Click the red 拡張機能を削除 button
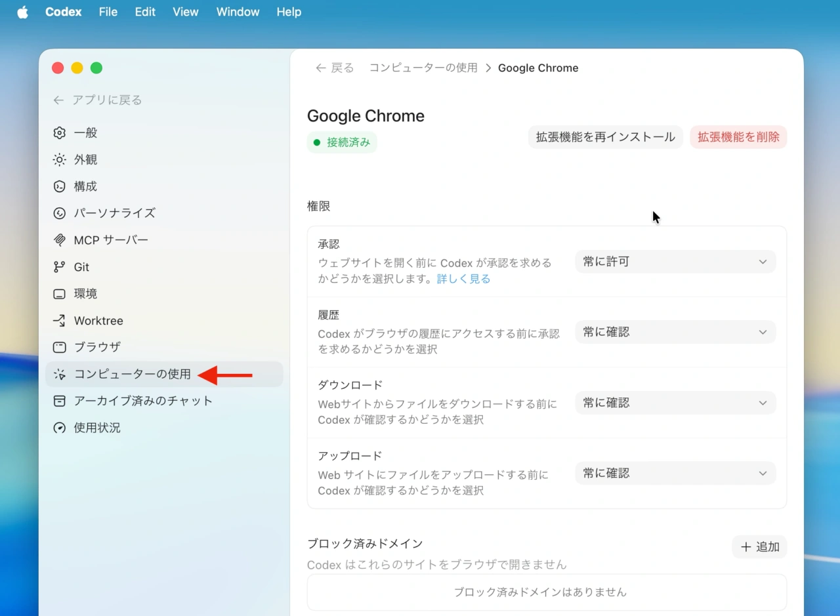Screen dimensions: 840x616 click(x=738, y=137)
